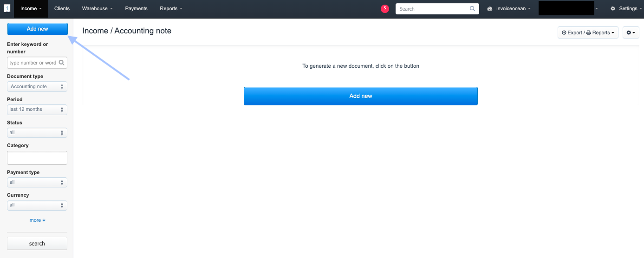Click the magnifier icon in top search box

tap(472, 9)
